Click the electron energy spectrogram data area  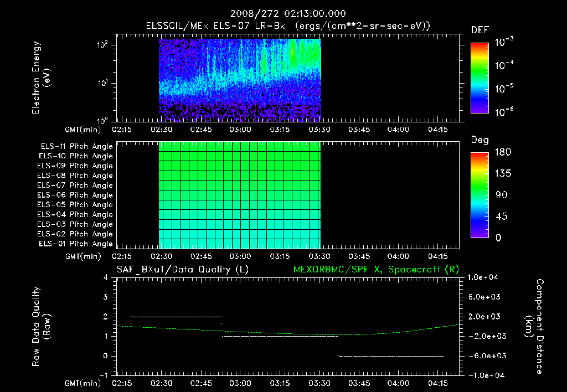pos(240,80)
